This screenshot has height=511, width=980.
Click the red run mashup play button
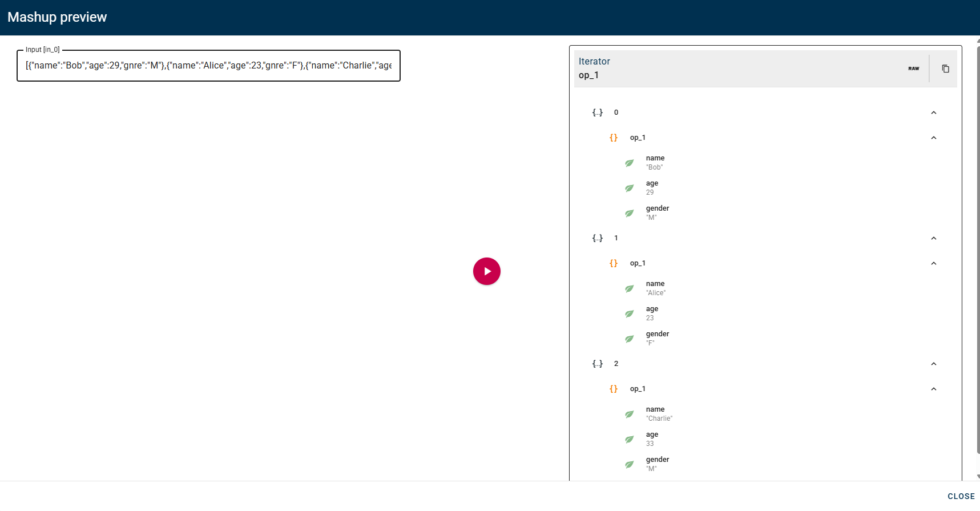[x=486, y=271]
